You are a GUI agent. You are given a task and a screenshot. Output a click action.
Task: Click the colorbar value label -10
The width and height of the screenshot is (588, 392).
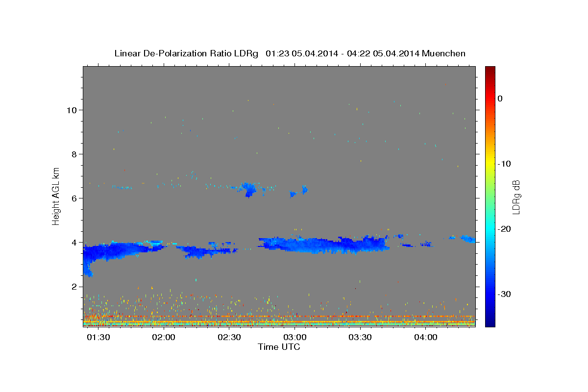(505, 164)
